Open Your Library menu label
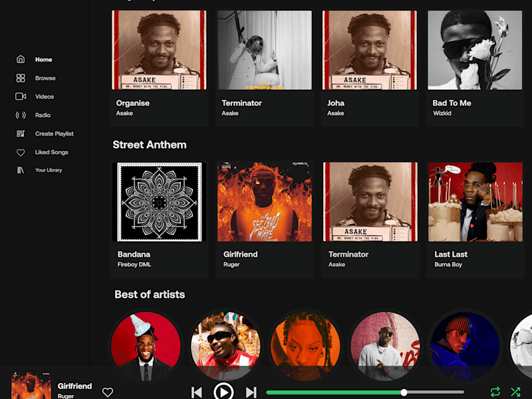This screenshot has height=399, width=532. (x=49, y=170)
